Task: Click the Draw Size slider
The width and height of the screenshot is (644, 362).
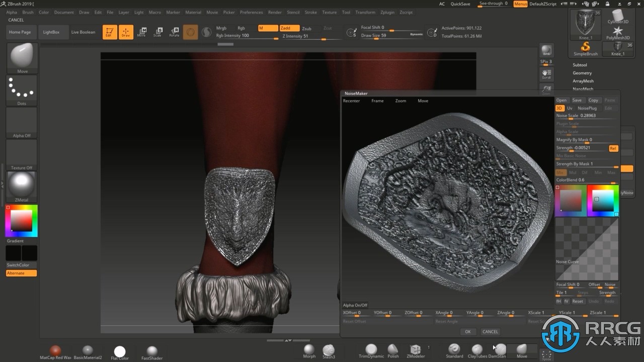Action: click(x=392, y=36)
